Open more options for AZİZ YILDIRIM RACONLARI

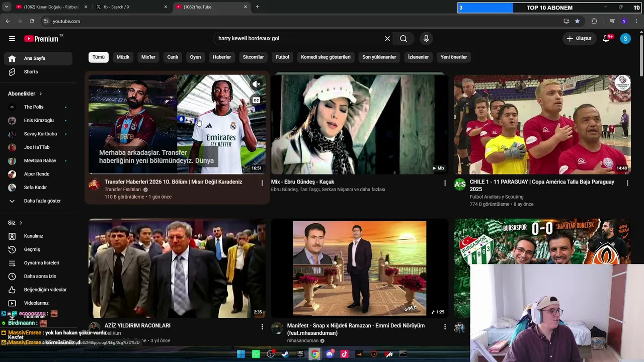[x=262, y=327]
